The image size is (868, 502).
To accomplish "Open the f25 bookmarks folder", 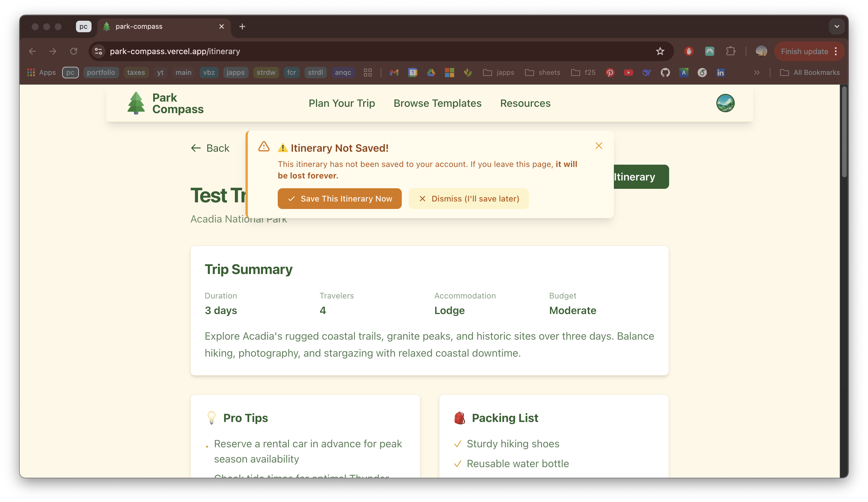I will point(583,72).
